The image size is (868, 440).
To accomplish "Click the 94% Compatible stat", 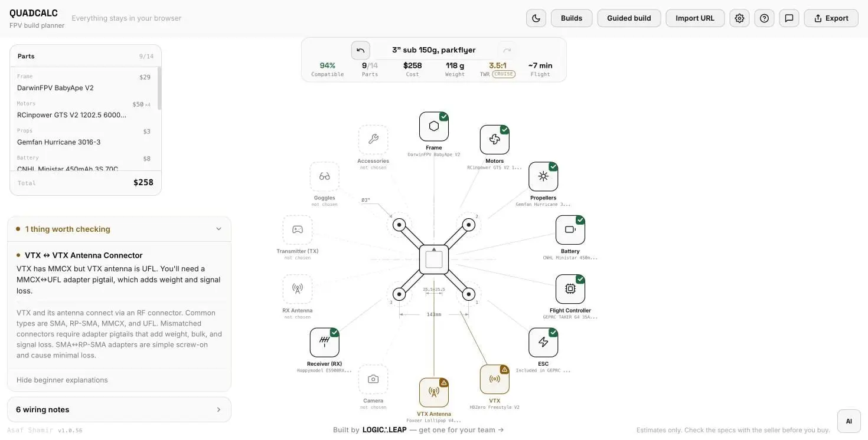I will pos(328,69).
